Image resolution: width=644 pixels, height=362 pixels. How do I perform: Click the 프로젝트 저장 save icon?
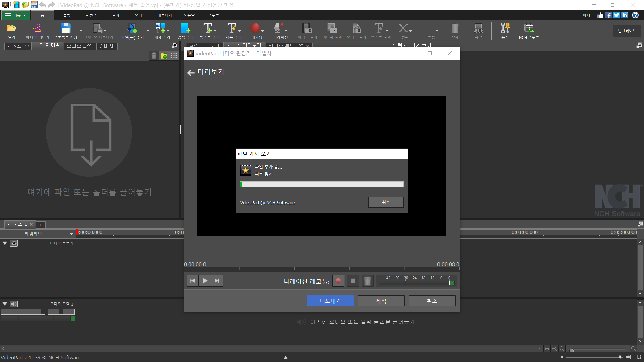(66, 28)
